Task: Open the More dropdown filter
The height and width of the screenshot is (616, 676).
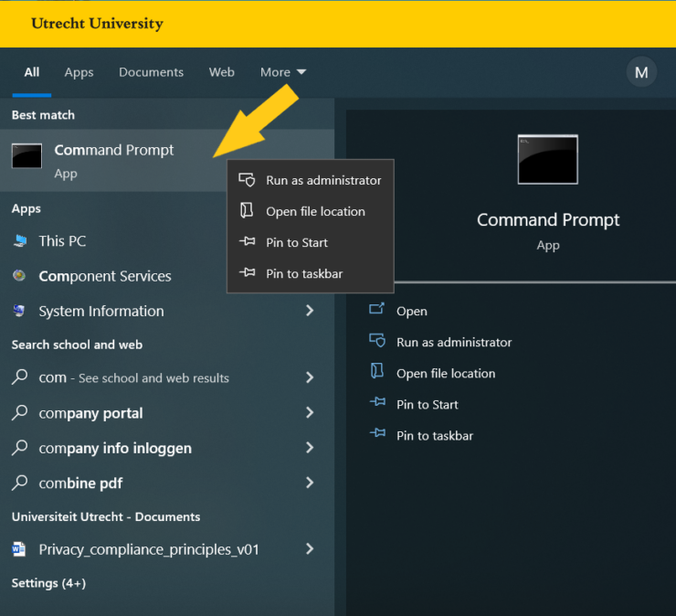Action: click(x=283, y=72)
